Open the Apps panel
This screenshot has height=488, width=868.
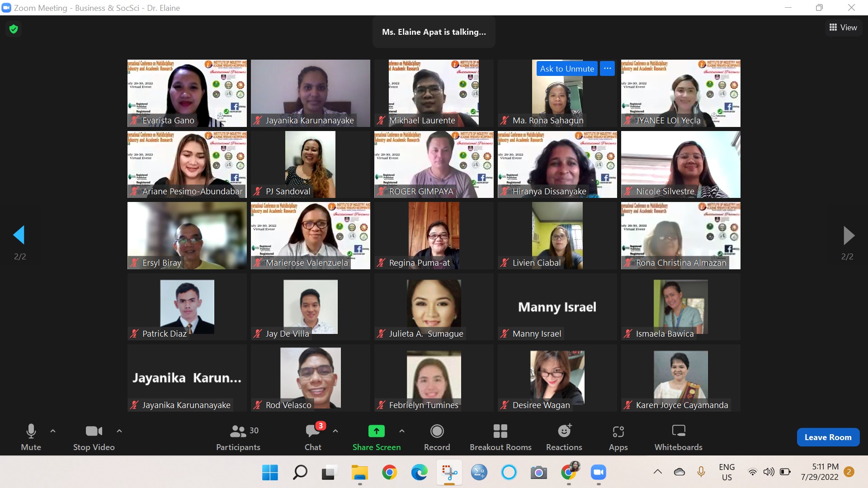pos(618,436)
